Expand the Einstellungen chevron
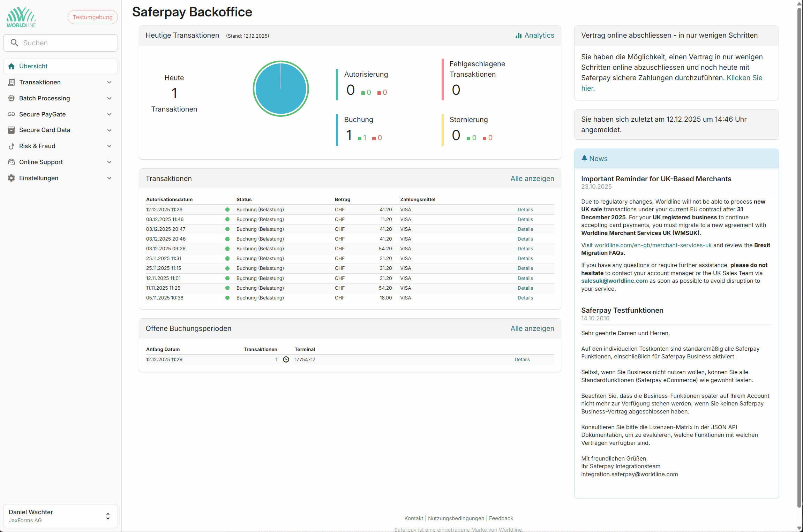803x532 pixels. [109, 178]
